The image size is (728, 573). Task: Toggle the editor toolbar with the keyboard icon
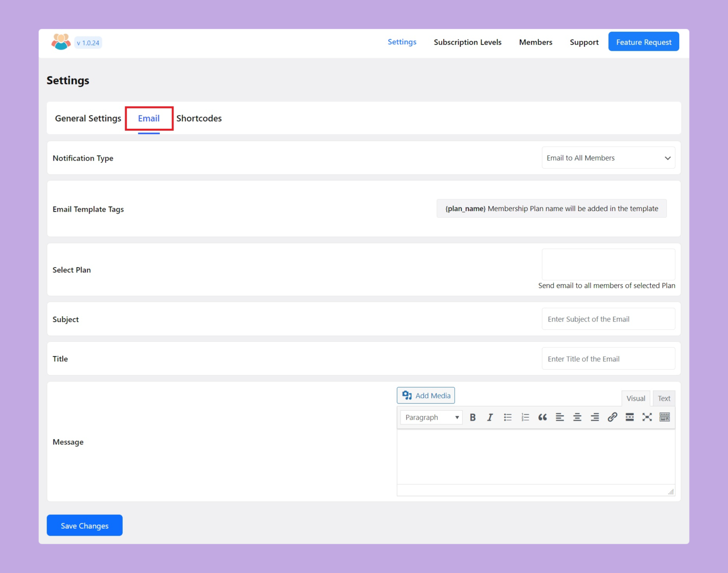click(664, 417)
